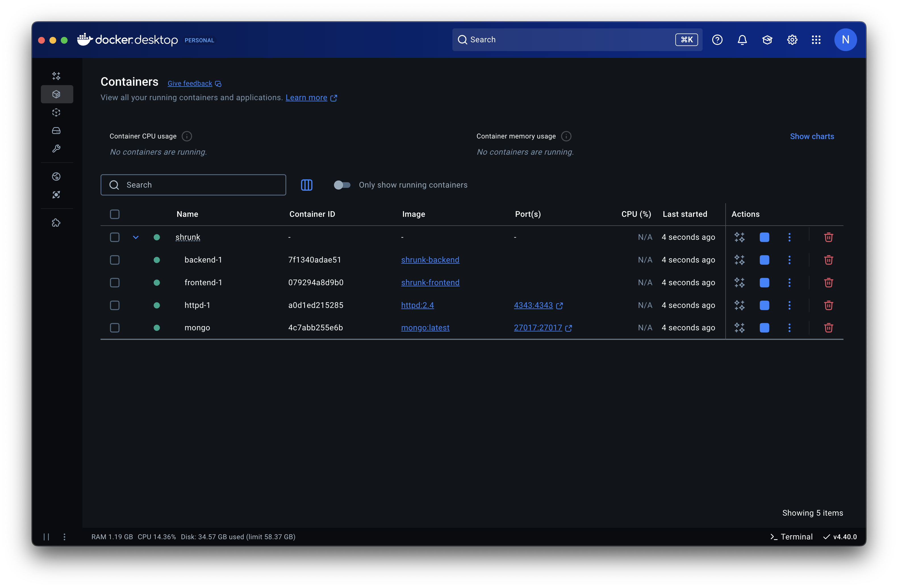Open the N account avatar
898x588 pixels.
[x=845, y=39]
